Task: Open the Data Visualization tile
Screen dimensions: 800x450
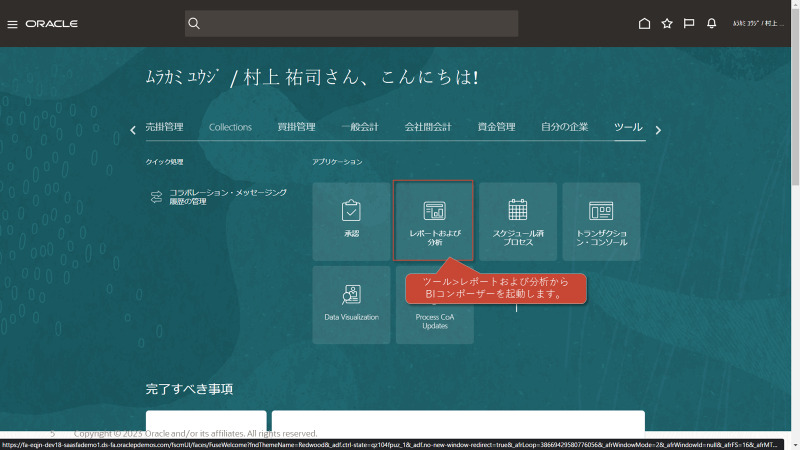Action: [x=352, y=305]
